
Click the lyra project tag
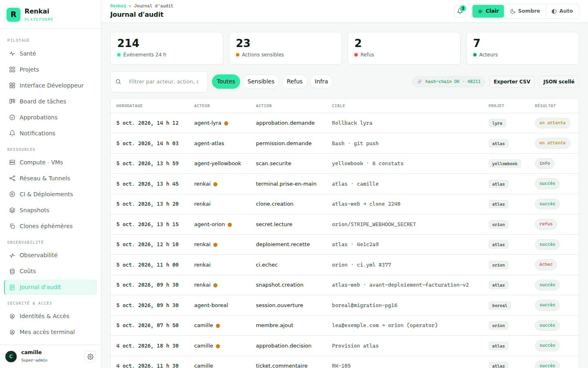pos(497,123)
